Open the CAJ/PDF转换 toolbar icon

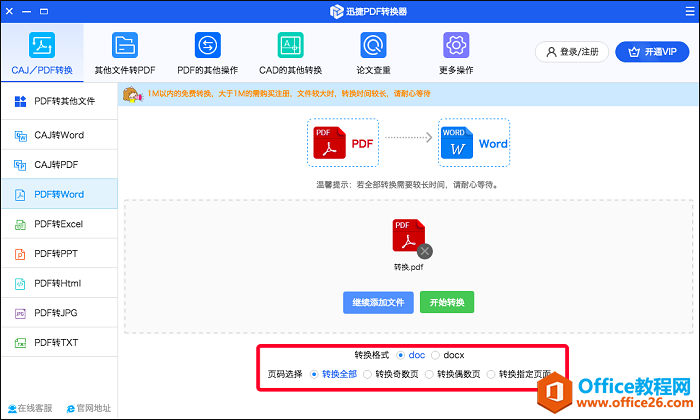click(x=41, y=46)
